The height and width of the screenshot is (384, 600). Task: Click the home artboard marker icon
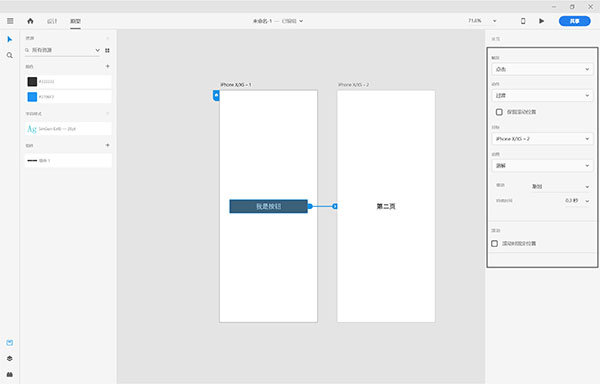pyautogui.click(x=216, y=95)
